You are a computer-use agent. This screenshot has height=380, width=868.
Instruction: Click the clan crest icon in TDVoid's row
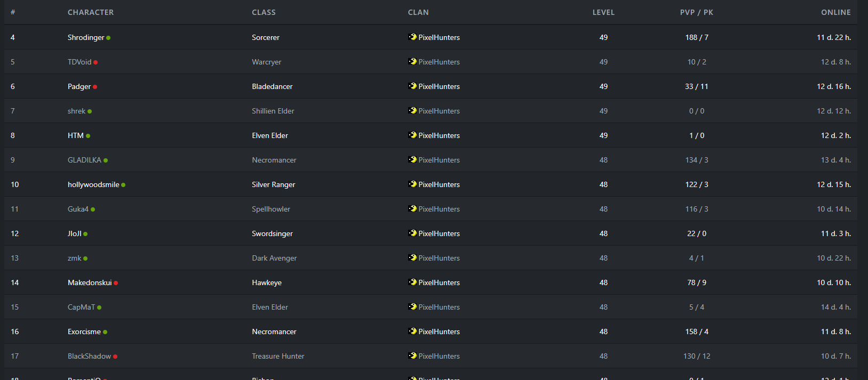[412, 61]
